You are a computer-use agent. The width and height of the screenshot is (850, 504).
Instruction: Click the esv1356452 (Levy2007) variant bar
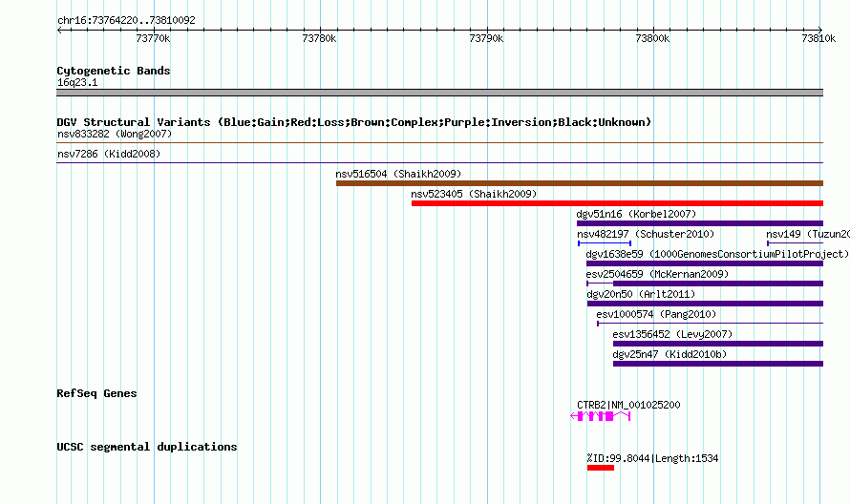tap(718, 344)
